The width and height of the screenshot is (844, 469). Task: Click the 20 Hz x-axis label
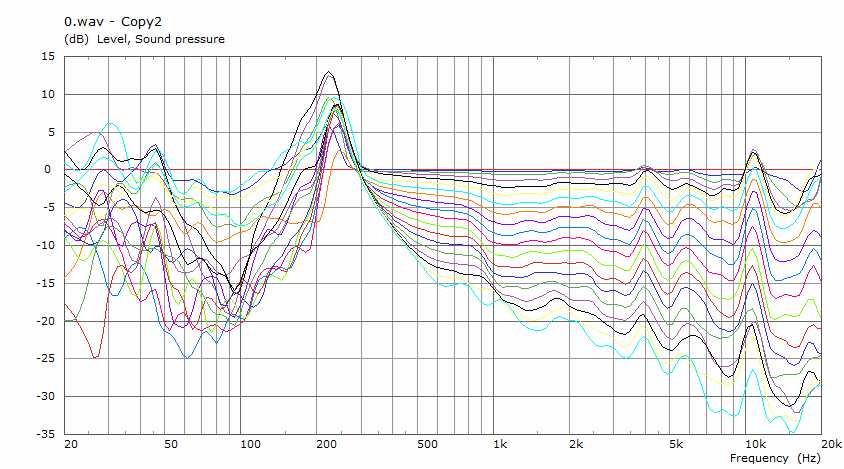[71, 444]
